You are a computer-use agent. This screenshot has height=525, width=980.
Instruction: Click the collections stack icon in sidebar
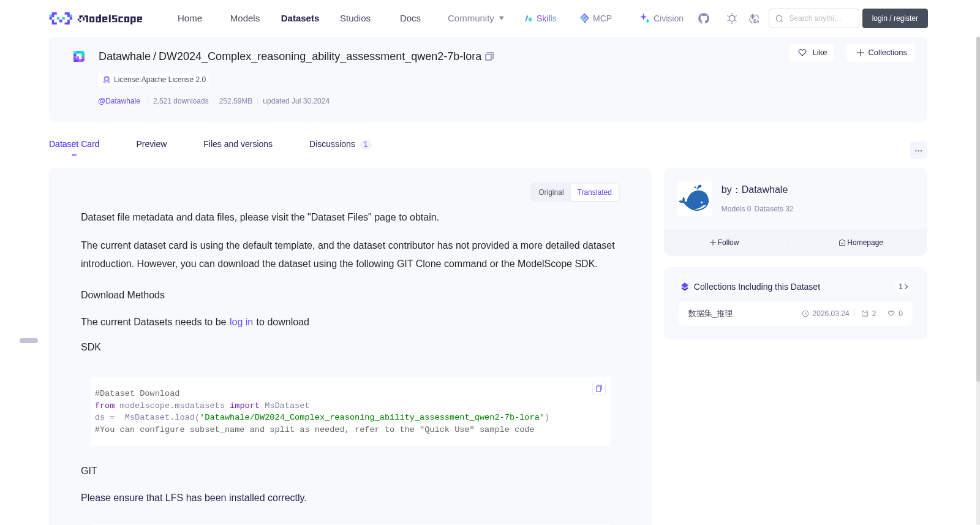coord(685,287)
